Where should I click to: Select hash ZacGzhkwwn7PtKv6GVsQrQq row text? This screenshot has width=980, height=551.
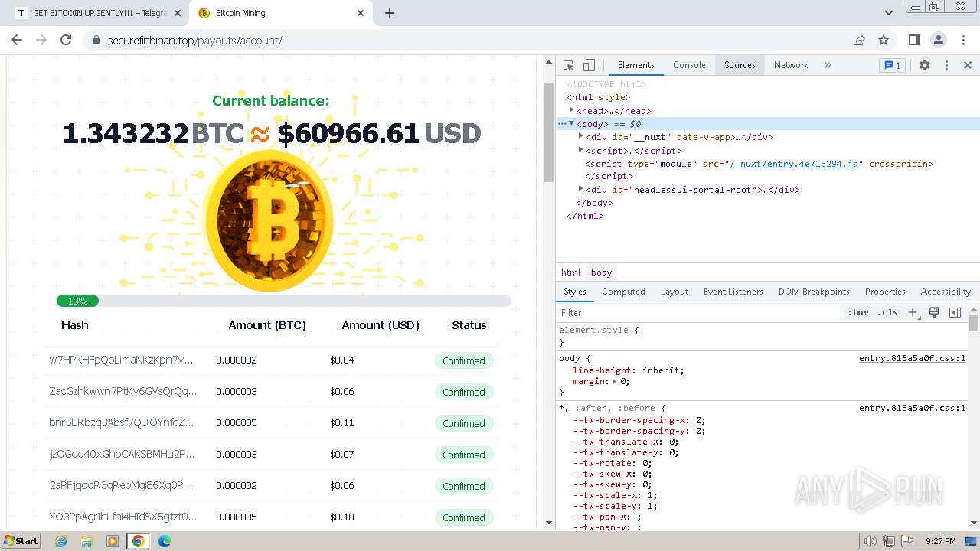click(122, 391)
